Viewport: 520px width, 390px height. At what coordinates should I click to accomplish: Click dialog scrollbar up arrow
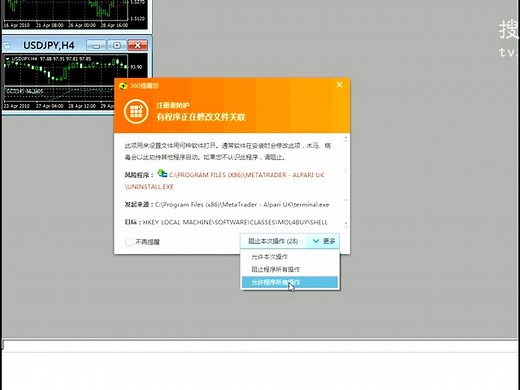[x=346, y=138]
